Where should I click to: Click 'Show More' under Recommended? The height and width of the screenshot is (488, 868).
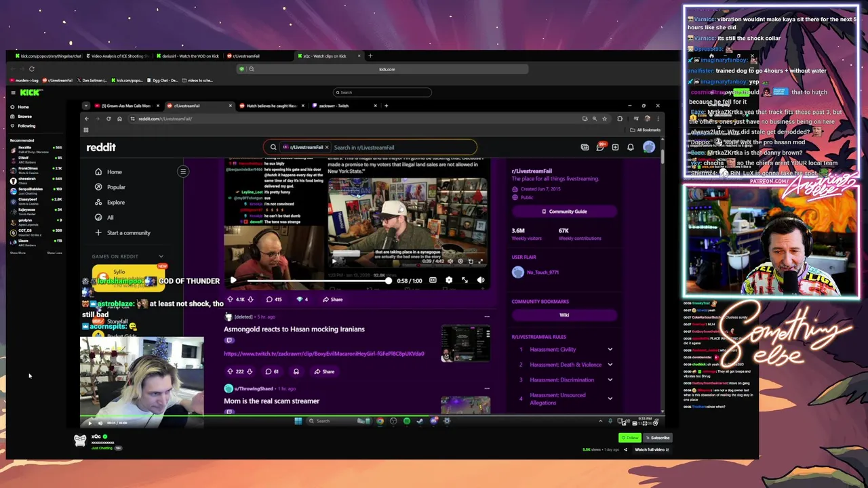pyautogui.click(x=18, y=253)
